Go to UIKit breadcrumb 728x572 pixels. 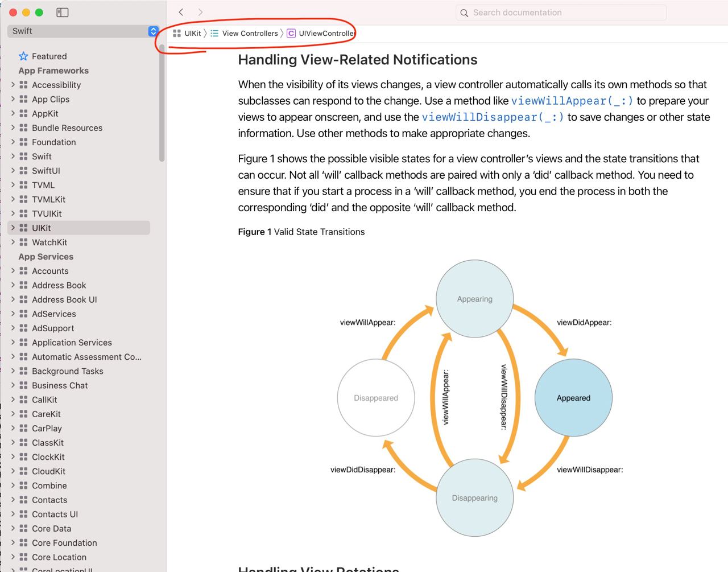193,34
